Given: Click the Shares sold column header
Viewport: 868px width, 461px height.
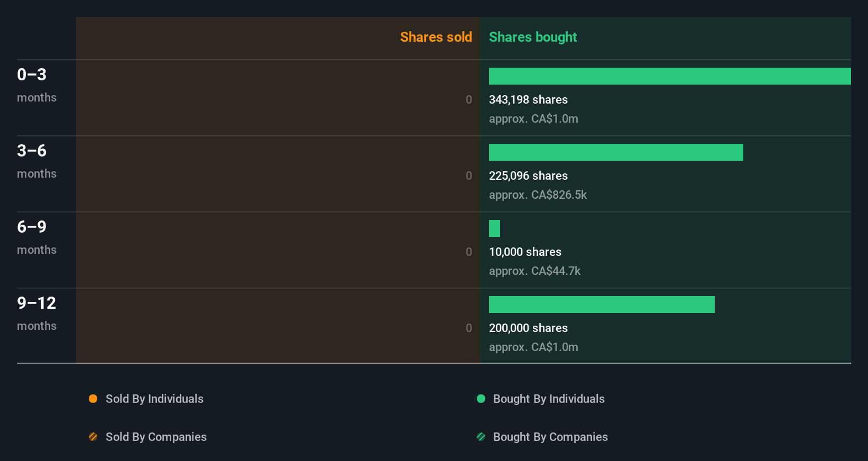Looking at the screenshot, I should (x=436, y=37).
